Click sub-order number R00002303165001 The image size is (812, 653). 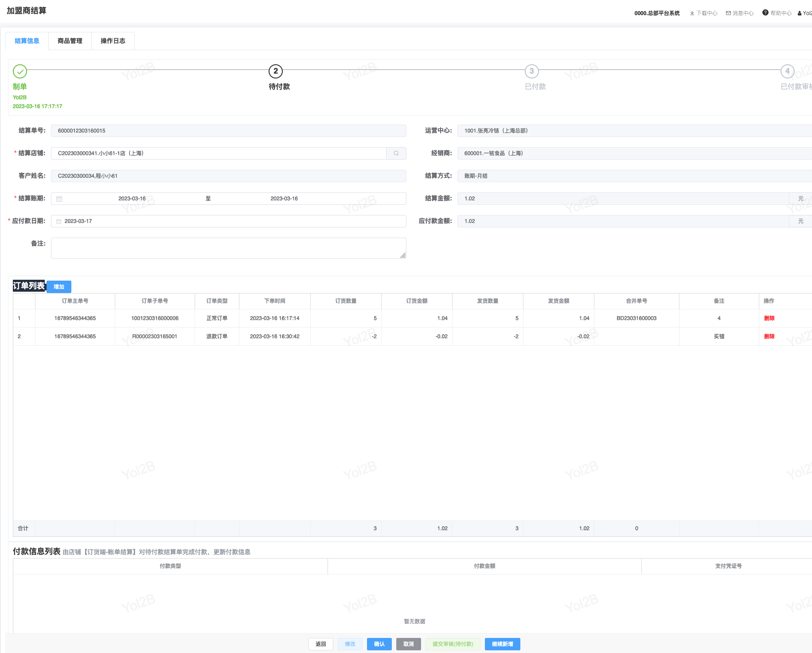pyautogui.click(x=155, y=336)
